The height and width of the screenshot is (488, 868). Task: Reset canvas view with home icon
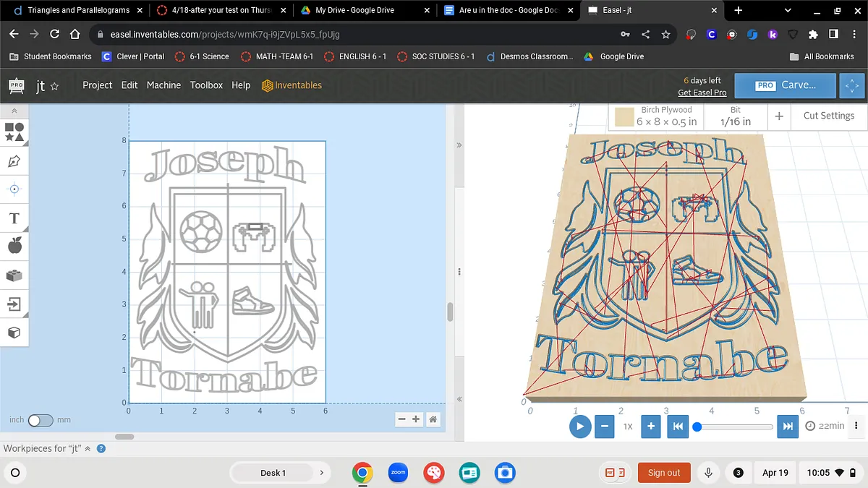[x=433, y=419]
